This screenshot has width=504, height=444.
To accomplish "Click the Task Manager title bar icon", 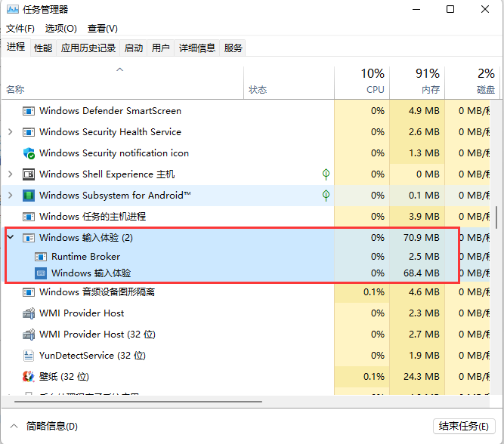I will point(13,9).
